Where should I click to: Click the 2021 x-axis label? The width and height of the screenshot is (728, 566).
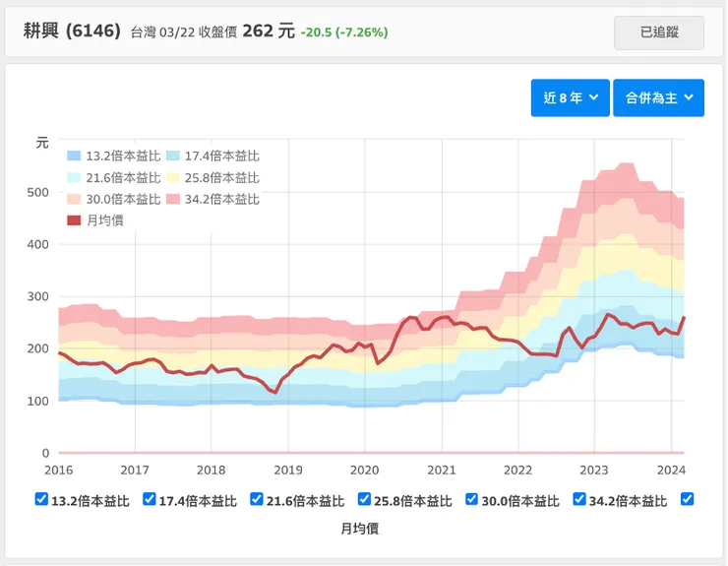click(x=442, y=471)
